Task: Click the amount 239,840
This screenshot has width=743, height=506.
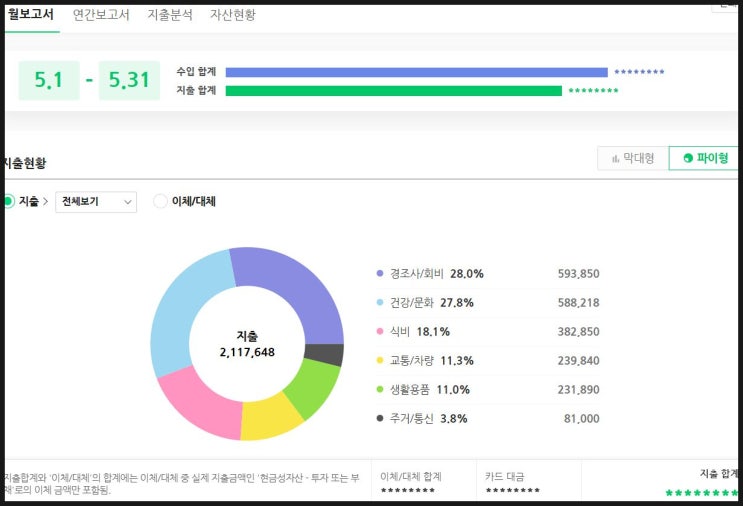Action: (579, 361)
